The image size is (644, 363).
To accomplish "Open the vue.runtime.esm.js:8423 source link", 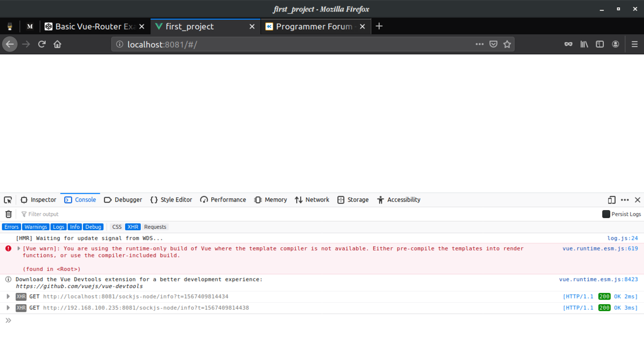I will (598, 280).
